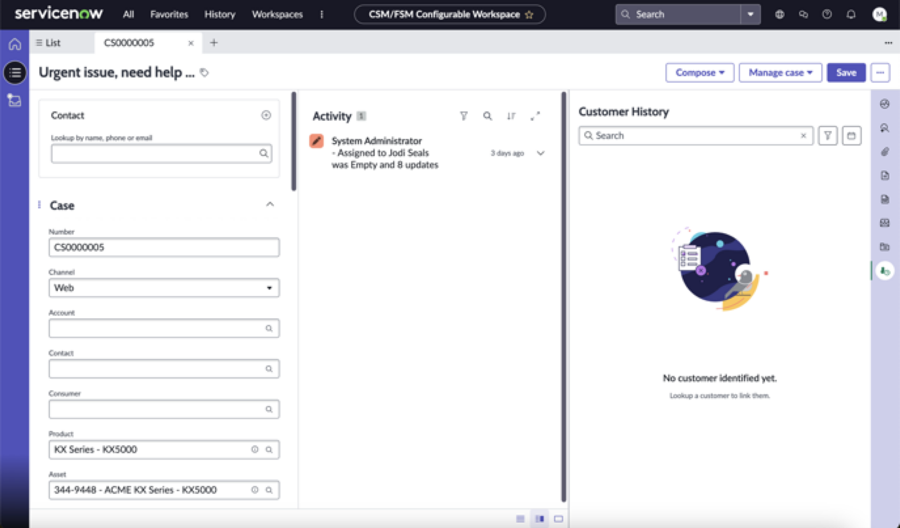Click the Account field lookup magnifier

pyautogui.click(x=269, y=328)
